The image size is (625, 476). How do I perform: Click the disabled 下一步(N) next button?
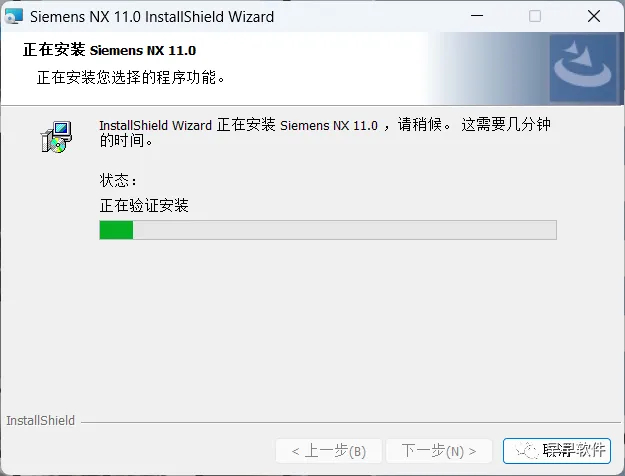coord(439,451)
